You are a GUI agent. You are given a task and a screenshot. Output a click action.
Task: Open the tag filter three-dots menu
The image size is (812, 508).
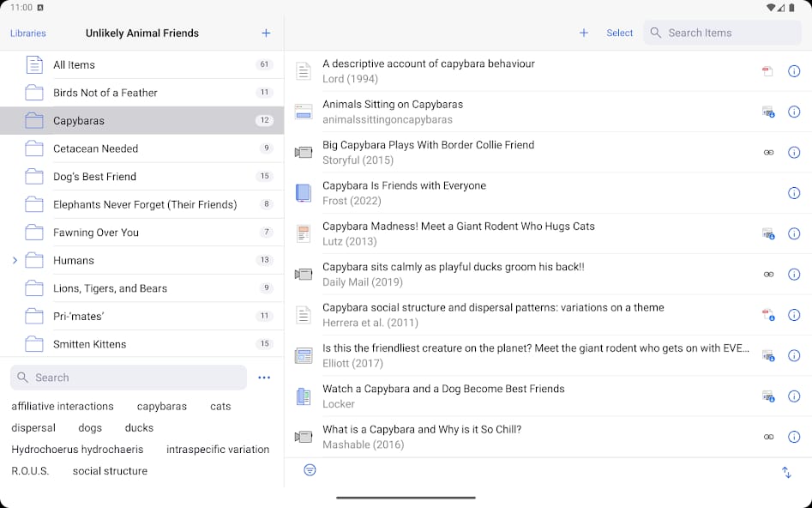[264, 378]
